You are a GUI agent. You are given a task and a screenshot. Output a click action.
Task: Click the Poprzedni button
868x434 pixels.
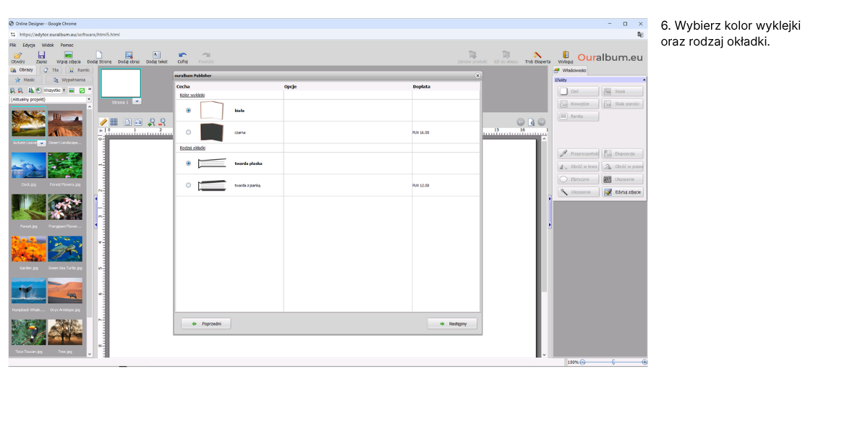(206, 324)
